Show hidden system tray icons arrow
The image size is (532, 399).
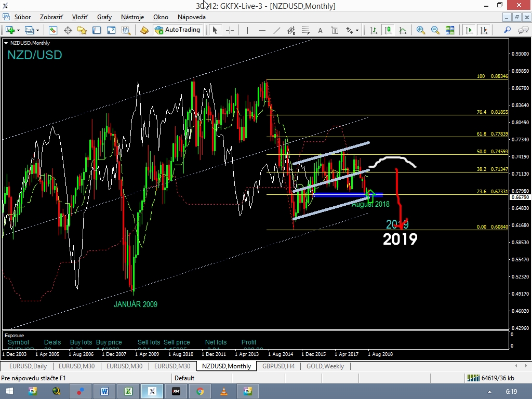(x=489, y=392)
